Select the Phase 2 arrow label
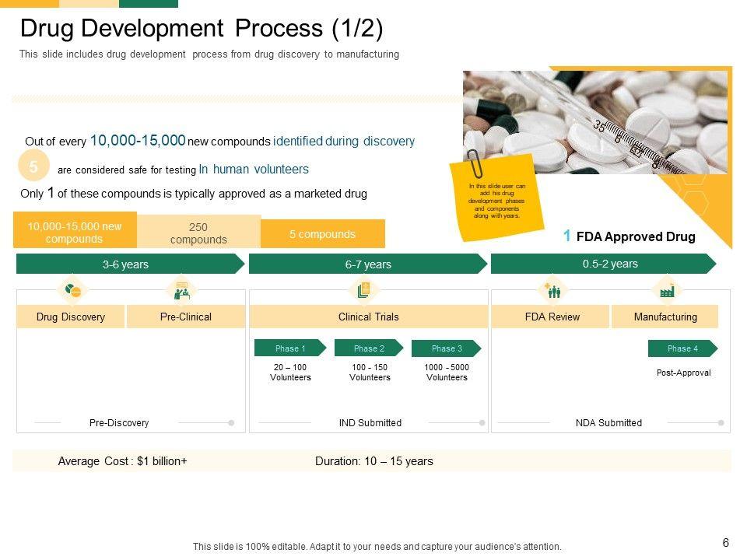The image size is (747, 560). tap(369, 348)
